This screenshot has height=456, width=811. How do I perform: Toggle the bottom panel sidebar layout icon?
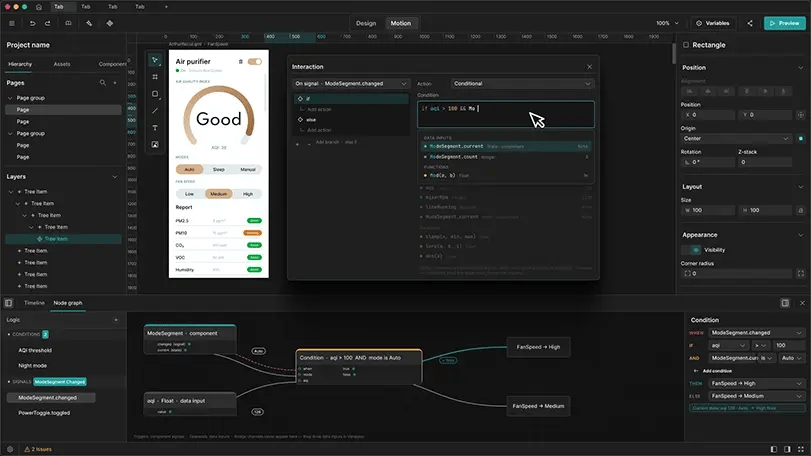click(x=9, y=303)
